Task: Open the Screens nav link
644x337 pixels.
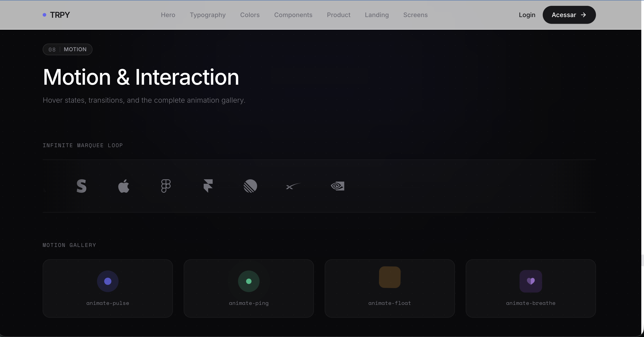Action: (415, 15)
